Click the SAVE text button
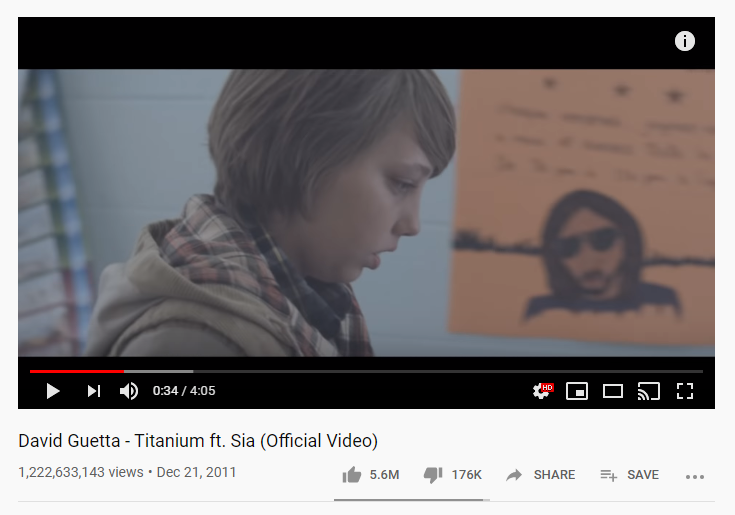 tap(643, 475)
